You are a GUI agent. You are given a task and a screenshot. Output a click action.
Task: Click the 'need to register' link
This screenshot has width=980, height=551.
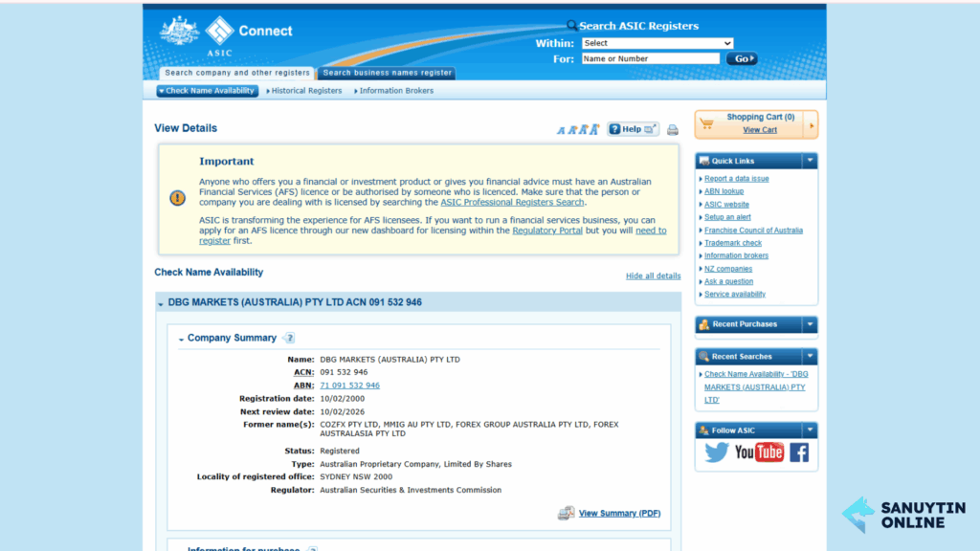pos(651,231)
